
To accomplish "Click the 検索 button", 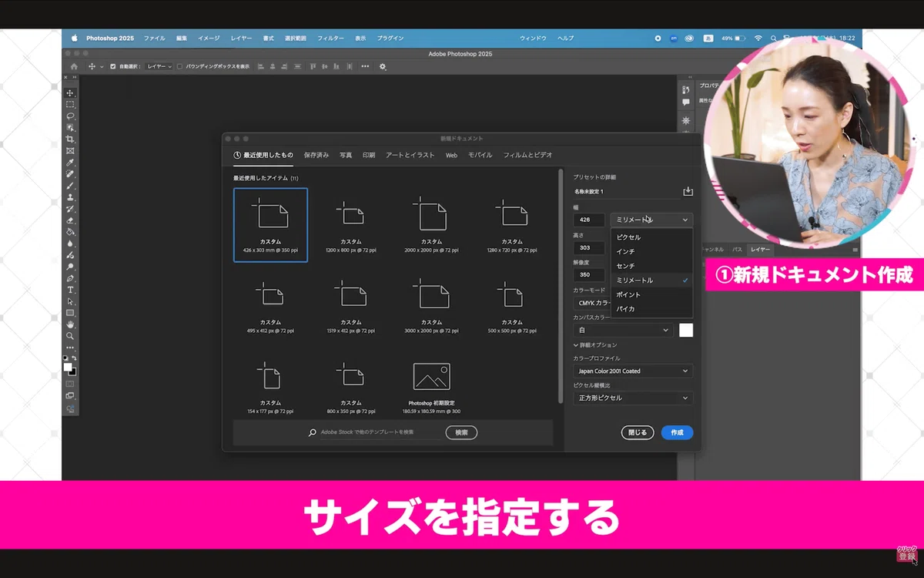I will click(x=461, y=432).
